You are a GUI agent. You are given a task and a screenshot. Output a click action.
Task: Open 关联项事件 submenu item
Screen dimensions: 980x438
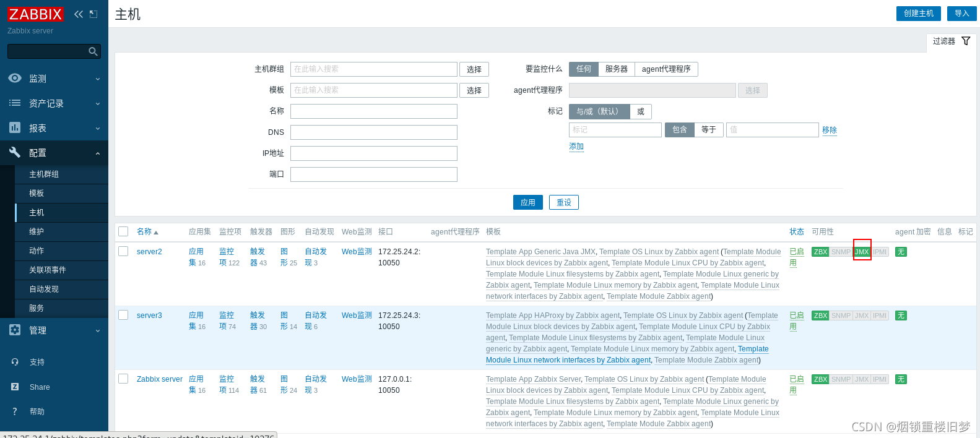(x=61, y=270)
